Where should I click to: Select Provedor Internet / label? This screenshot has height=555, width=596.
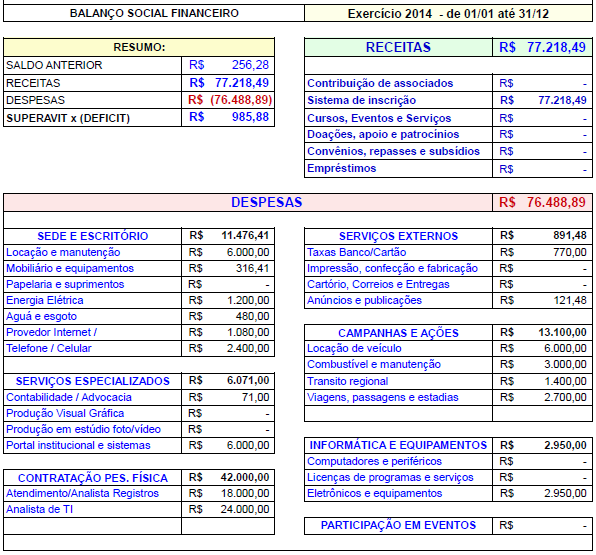tap(52, 332)
